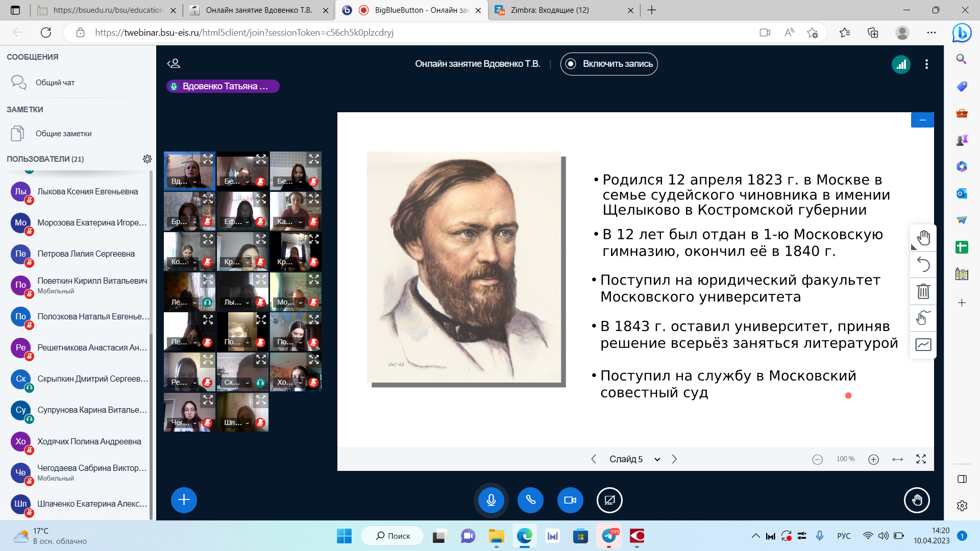Toggle webcam sharing button
This screenshot has width=980, height=551.
click(570, 500)
